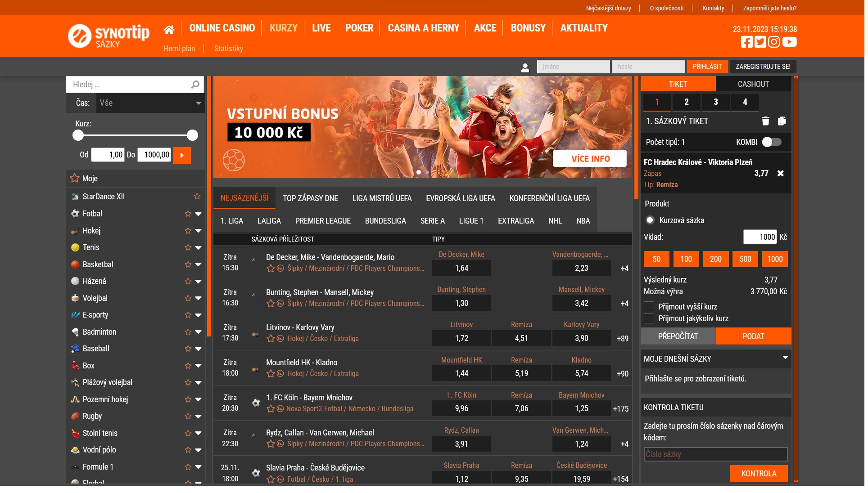Open ONLINE CASINO menu
The image size is (868, 493).
222,28
